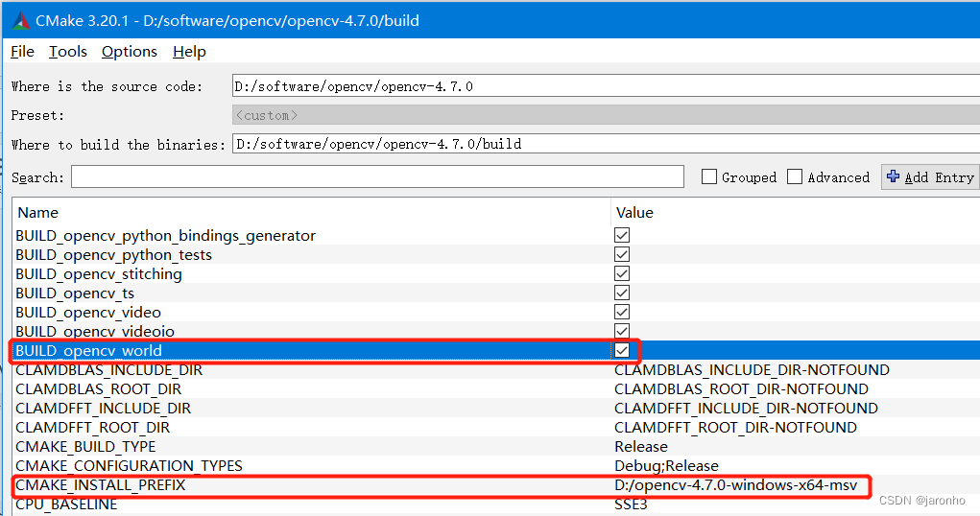This screenshot has width=980, height=516.
Task: Uncheck BUILD_opencv_python_tests checkbox
Action: coord(622,254)
